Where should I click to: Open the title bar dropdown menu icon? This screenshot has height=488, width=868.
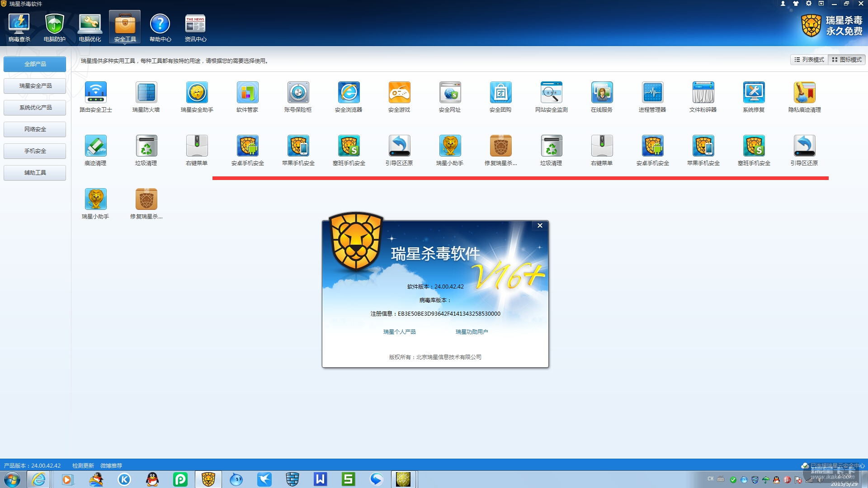click(821, 4)
